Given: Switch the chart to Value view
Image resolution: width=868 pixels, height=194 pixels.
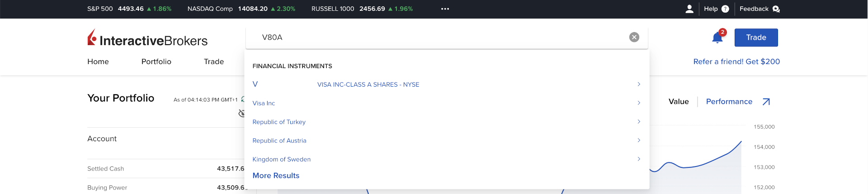Looking at the screenshot, I should point(679,102).
